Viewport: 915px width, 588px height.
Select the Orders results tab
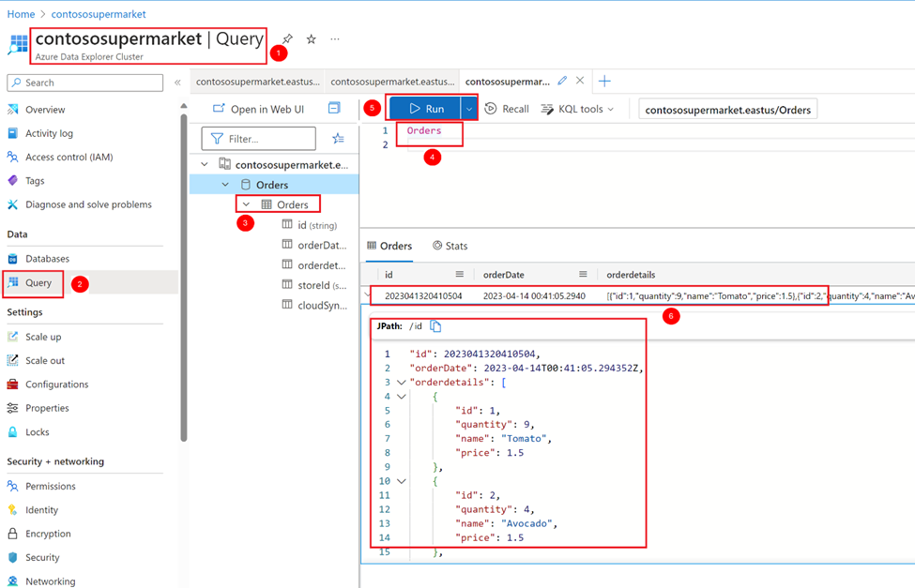(389, 246)
